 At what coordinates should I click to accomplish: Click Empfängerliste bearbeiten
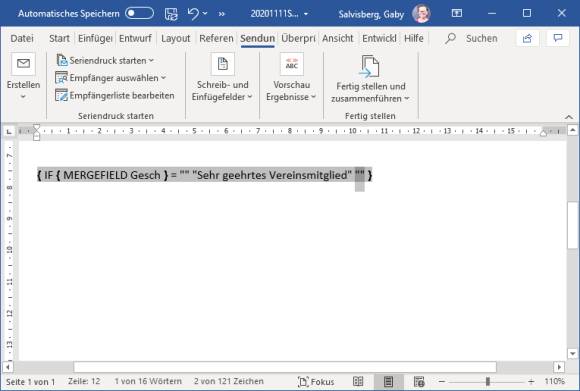[x=115, y=95]
